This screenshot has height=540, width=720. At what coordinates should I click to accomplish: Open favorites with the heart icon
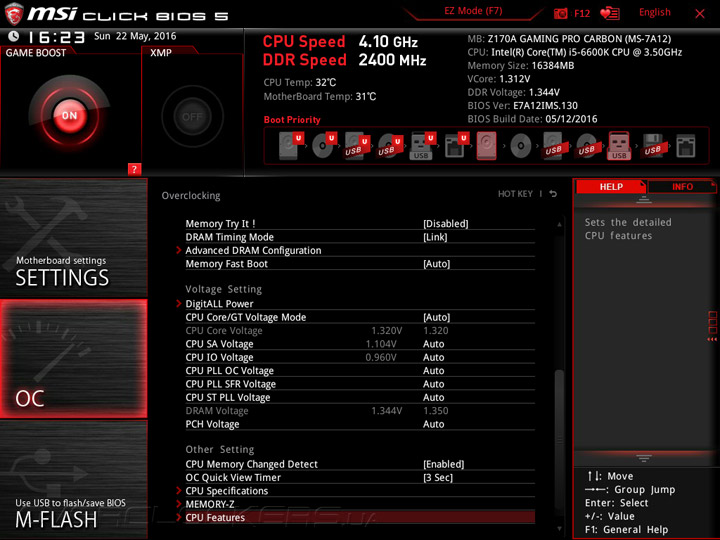click(x=610, y=14)
